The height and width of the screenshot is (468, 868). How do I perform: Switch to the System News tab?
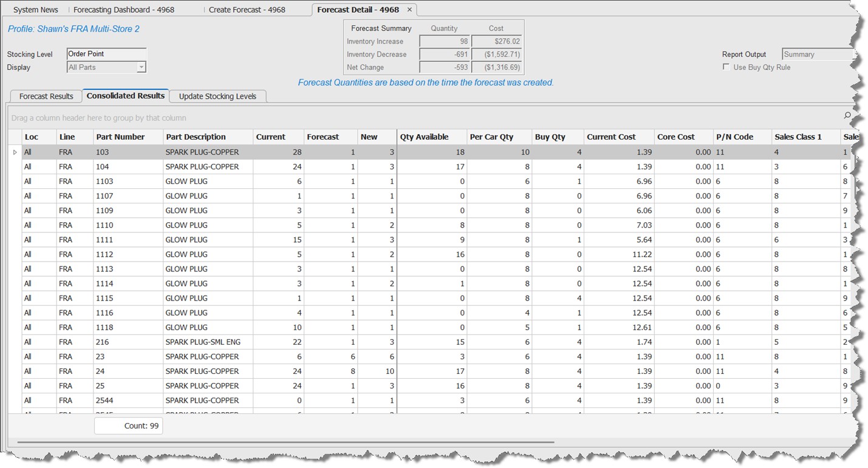[36, 10]
